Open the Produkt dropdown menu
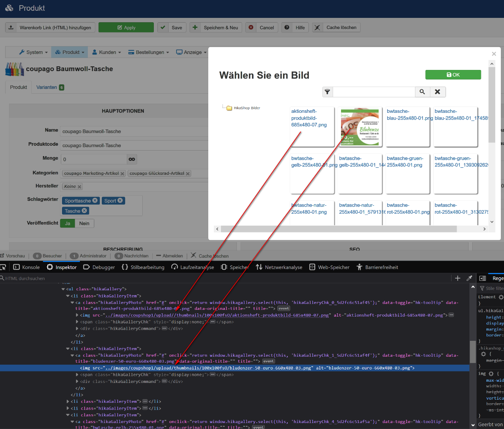Image resolution: width=504 pixels, height=429 pixels. (x=70, y=52)
